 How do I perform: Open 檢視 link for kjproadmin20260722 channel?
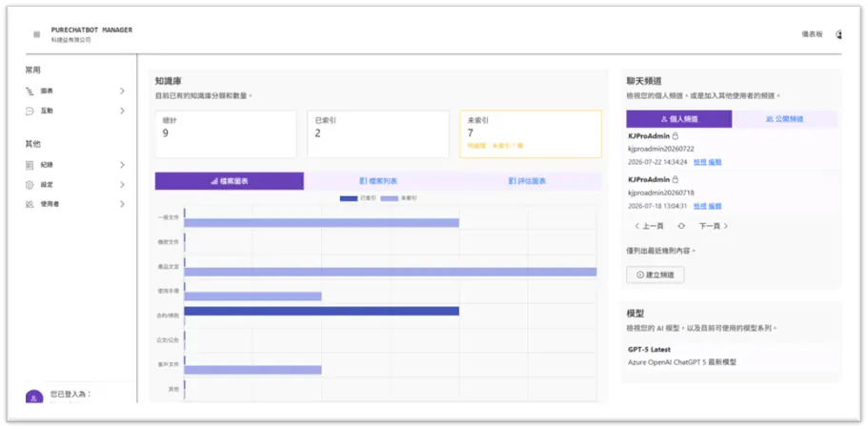(x=699, y=162)
